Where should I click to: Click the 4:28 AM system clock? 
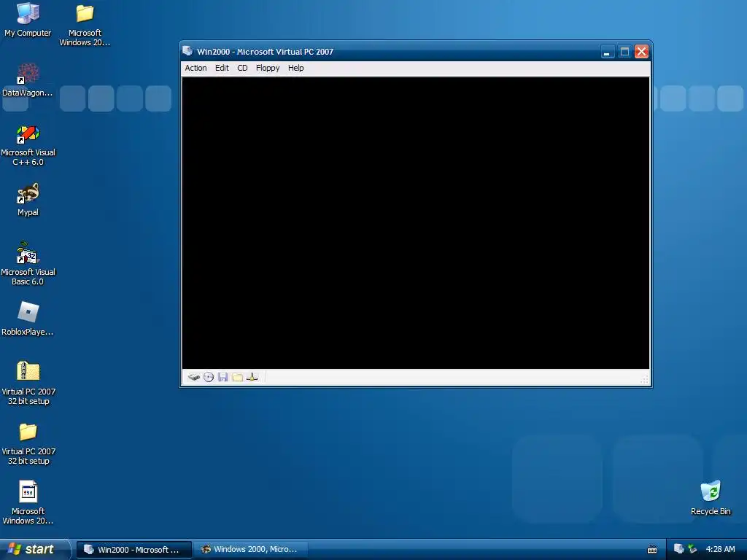point(720,549)
